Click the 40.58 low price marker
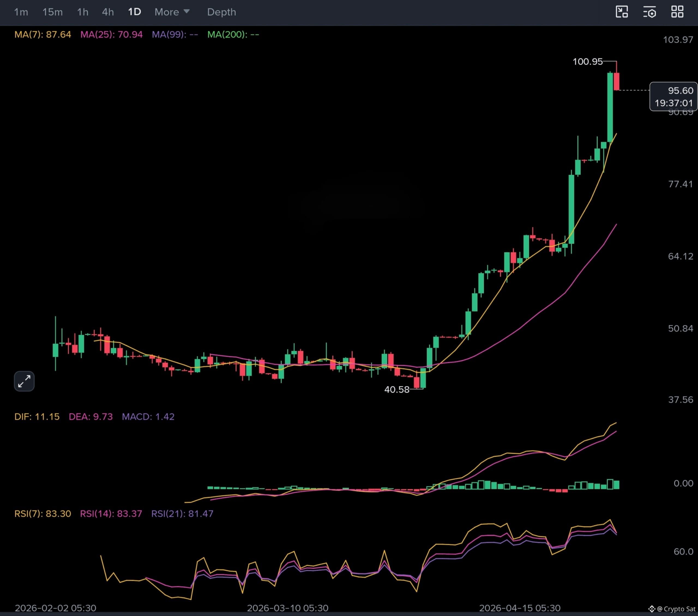Viewport: 698px width, 616px height. coord(397,389)
